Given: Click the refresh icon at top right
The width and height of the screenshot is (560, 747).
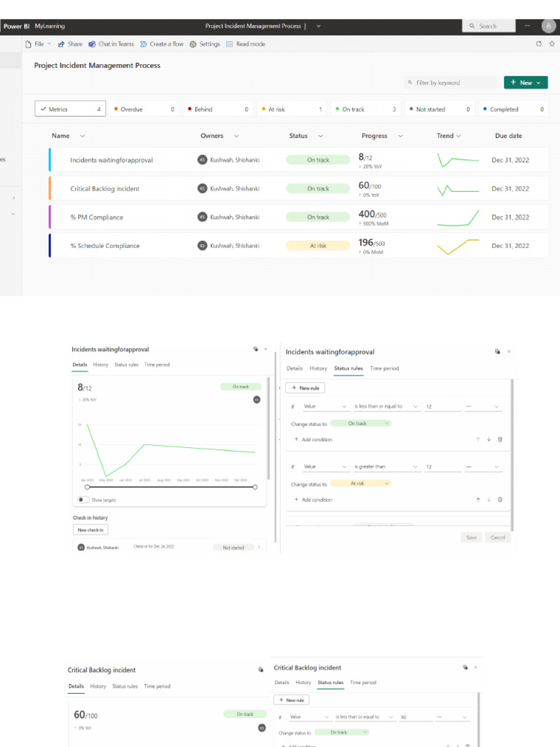Looking at the screenshot, I should click(x=539, y=44).
